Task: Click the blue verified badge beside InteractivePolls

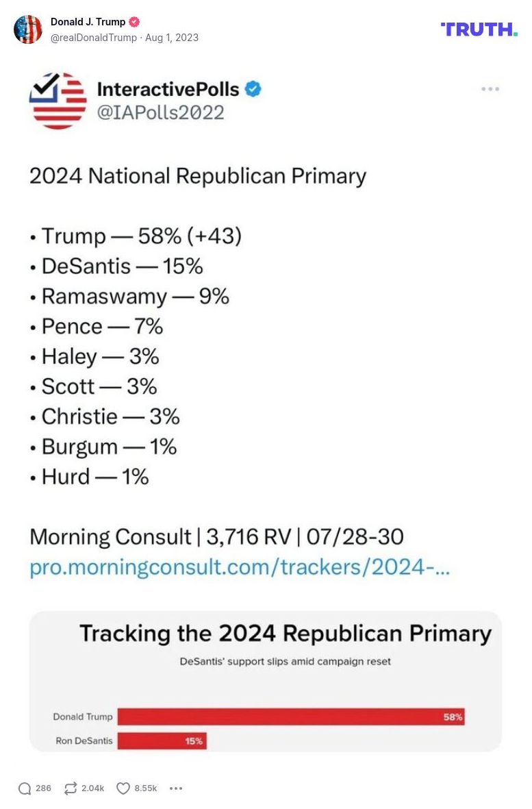Action: (253, 88)
